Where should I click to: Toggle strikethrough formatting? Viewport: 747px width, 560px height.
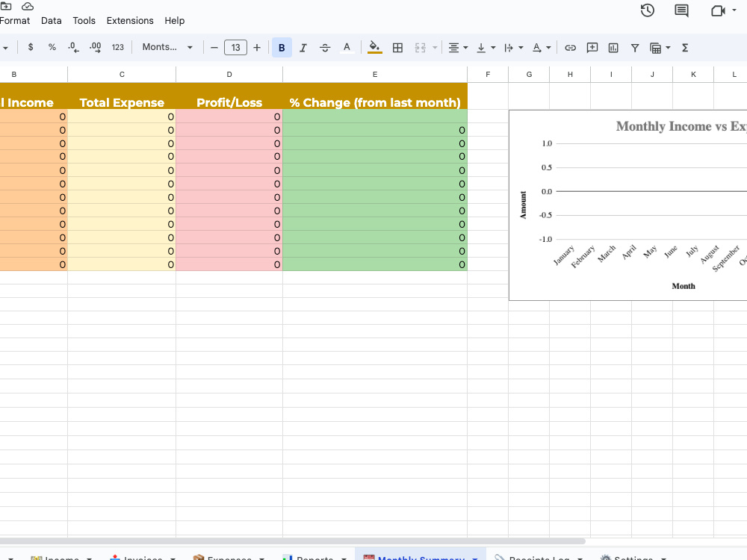(325, 48)
